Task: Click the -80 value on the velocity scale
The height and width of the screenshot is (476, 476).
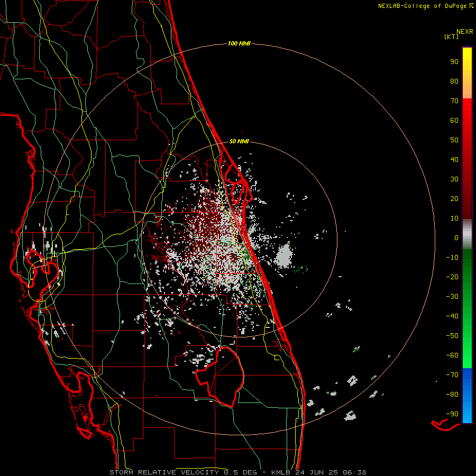Action: (452, 395)
